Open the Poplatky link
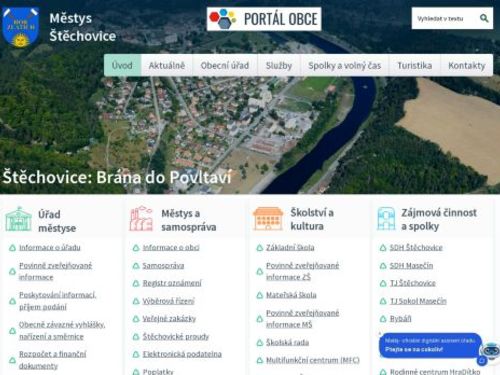Viewport: 500px width, 375px height. [158, 371]
